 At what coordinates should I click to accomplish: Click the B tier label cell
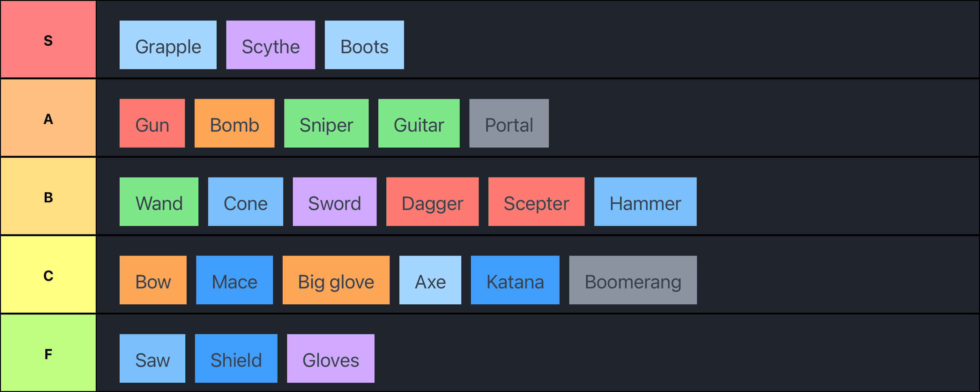pos(48,197)
